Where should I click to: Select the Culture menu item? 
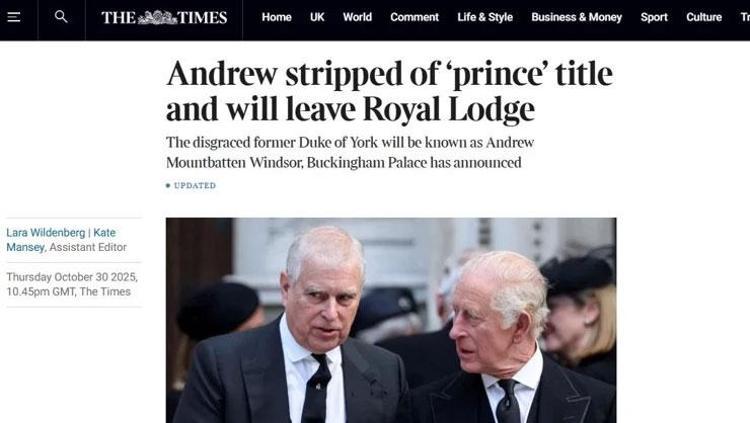pyautogui.click(x=704, y=17)
